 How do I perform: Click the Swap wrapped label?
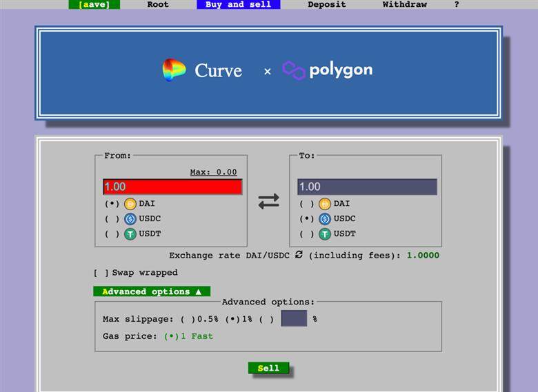click(145, 273)
